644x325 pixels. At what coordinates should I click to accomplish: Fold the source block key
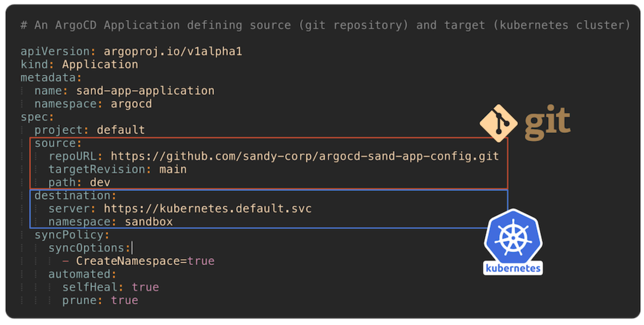[58, 143]
